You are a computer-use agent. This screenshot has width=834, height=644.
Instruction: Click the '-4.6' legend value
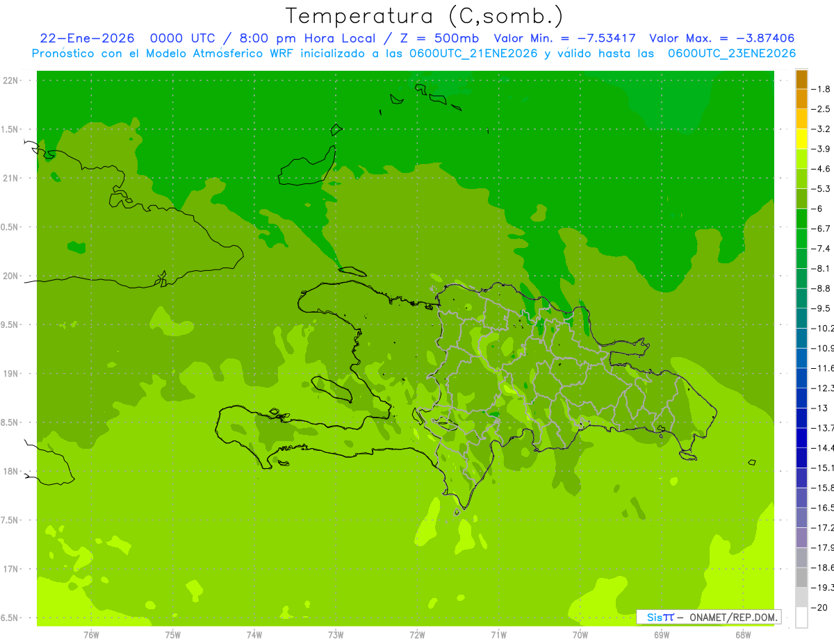(821, 169)
